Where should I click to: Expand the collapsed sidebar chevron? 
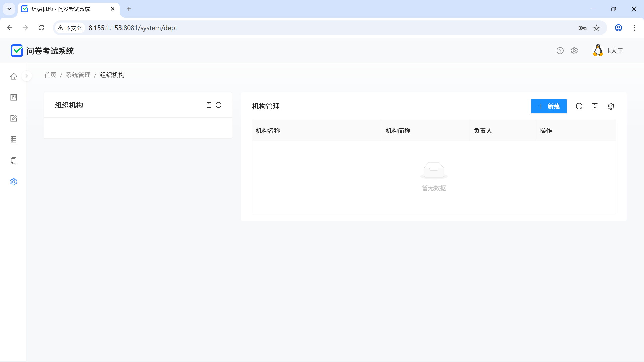click(27, 76)
